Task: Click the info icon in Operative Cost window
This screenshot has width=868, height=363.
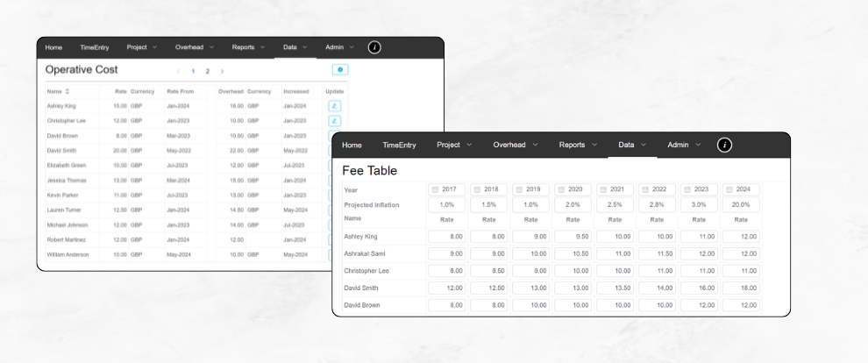Action: click(374, 46)
